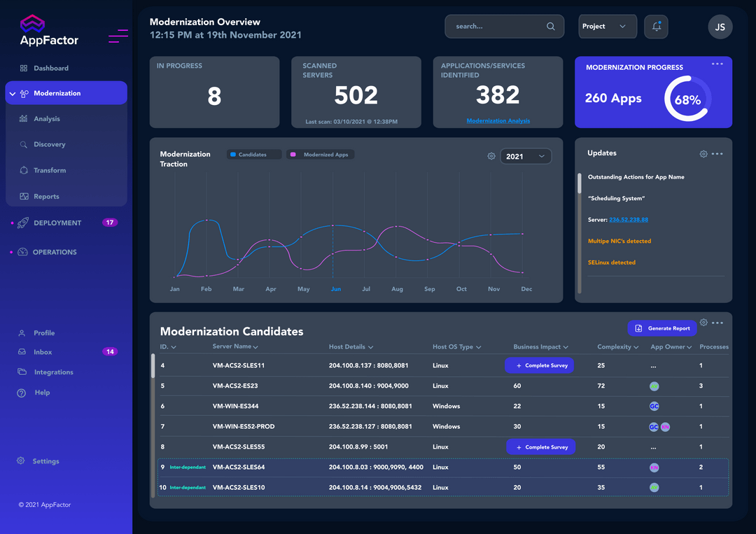Open the Modernization Analysis link

(498, 121)
